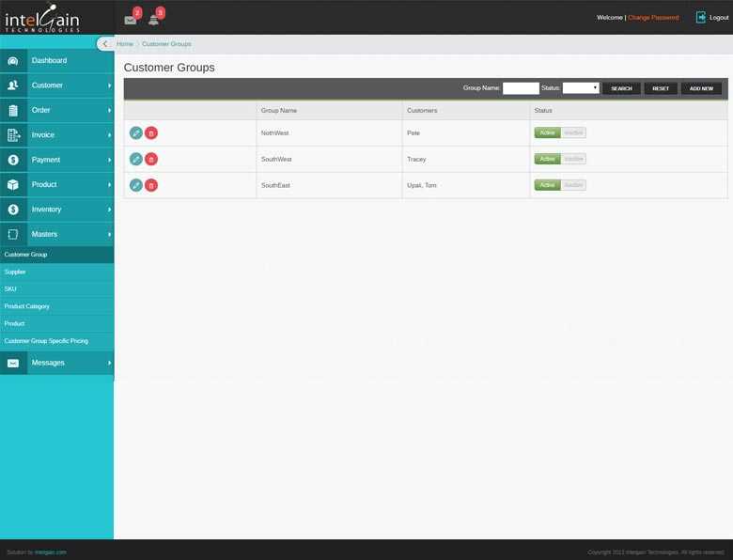Collapse the Masters menu arrow
This screenshot has width=733, height=560.
pyautogui.click(x=109, y=234)
